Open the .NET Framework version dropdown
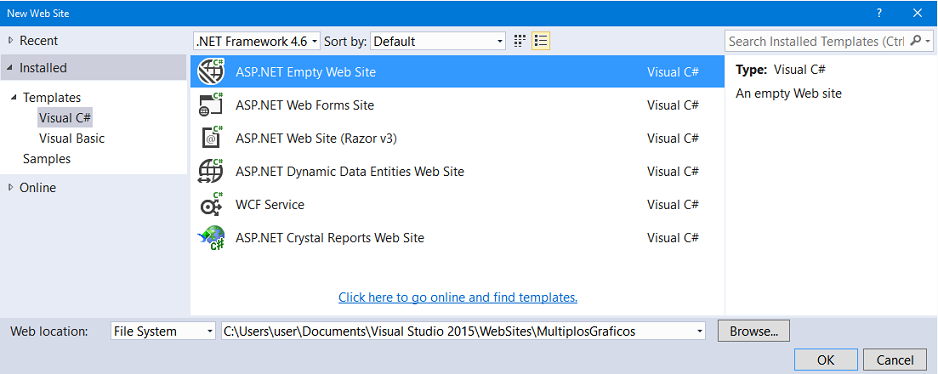The height and width of the screenshot is (374, 938). pos(257,41)
